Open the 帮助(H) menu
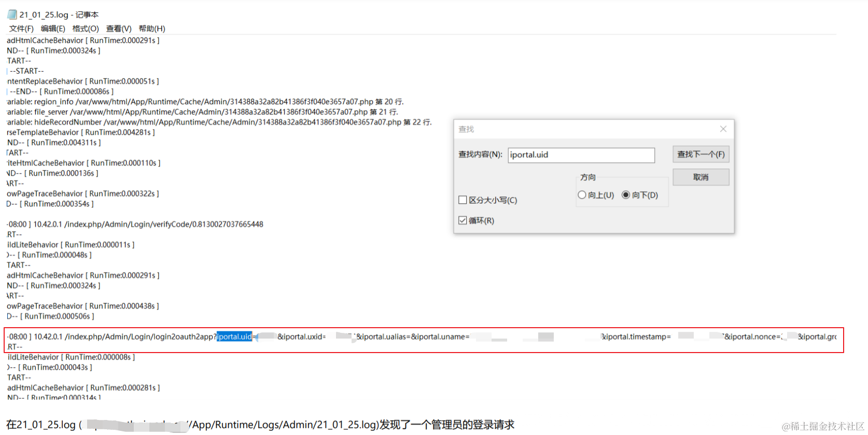868x435 pixels. (152, 29)
